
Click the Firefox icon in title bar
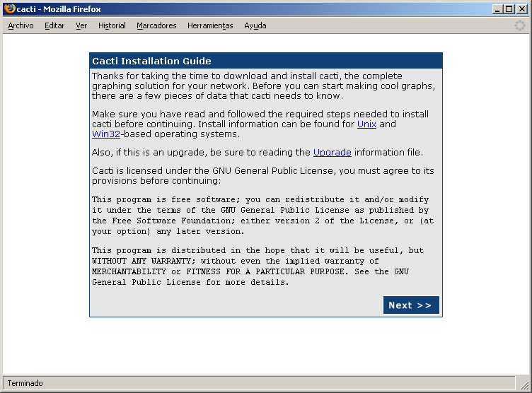(9, 8)
